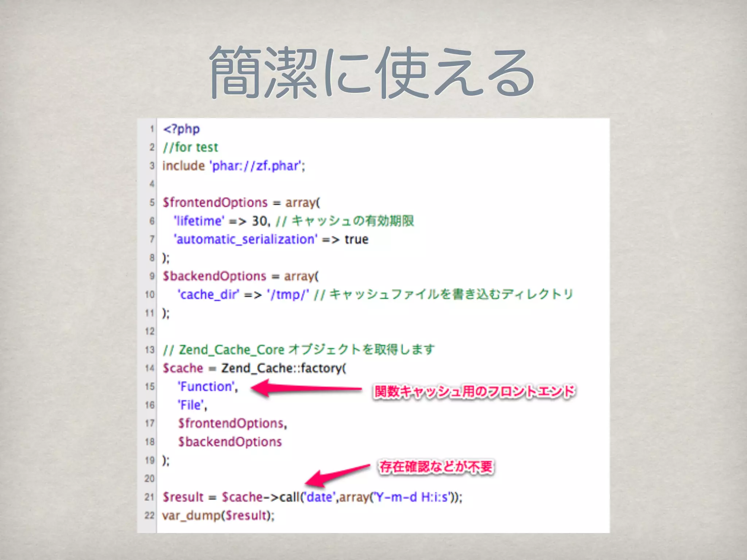This screenshot has width=747, height=560.
Task: Click the annotation 存在確認などが不要
Action: click(436, 467)
